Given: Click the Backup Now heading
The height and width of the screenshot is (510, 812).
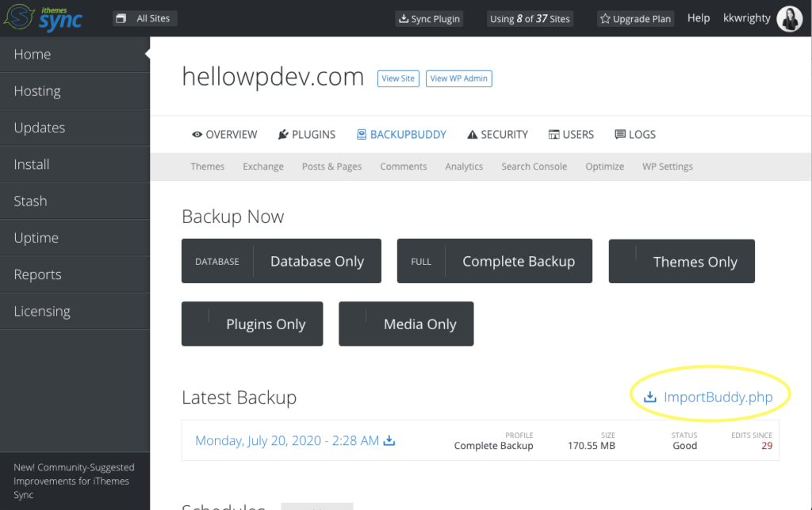Looking at the screenshot, I should 233,217.
